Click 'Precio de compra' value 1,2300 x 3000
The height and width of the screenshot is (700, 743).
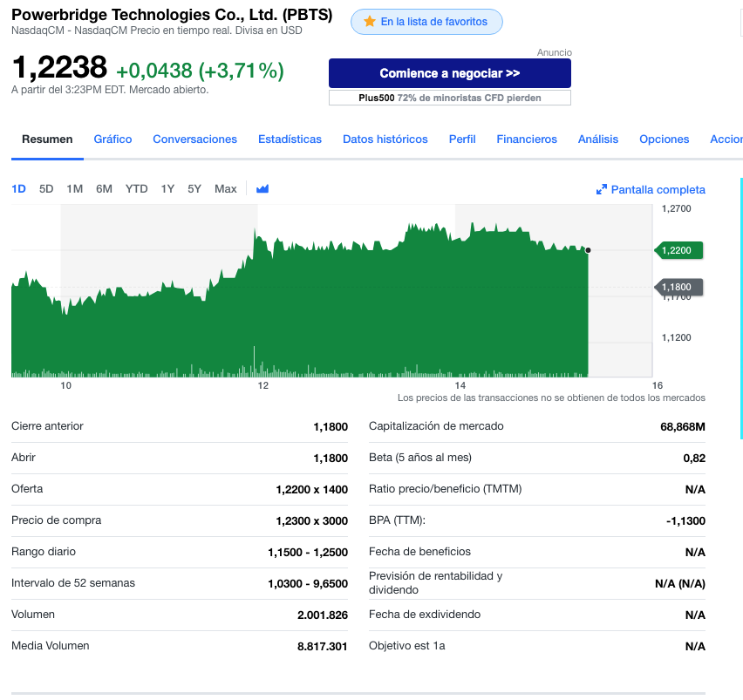(312, 520)
